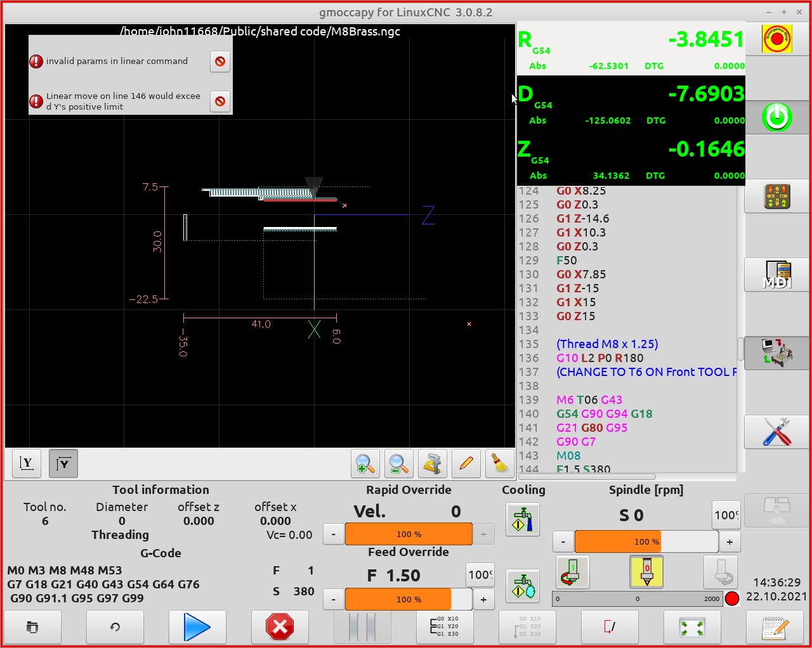Open the homing axes page button

pyautogui.click(x=777, y=197)
